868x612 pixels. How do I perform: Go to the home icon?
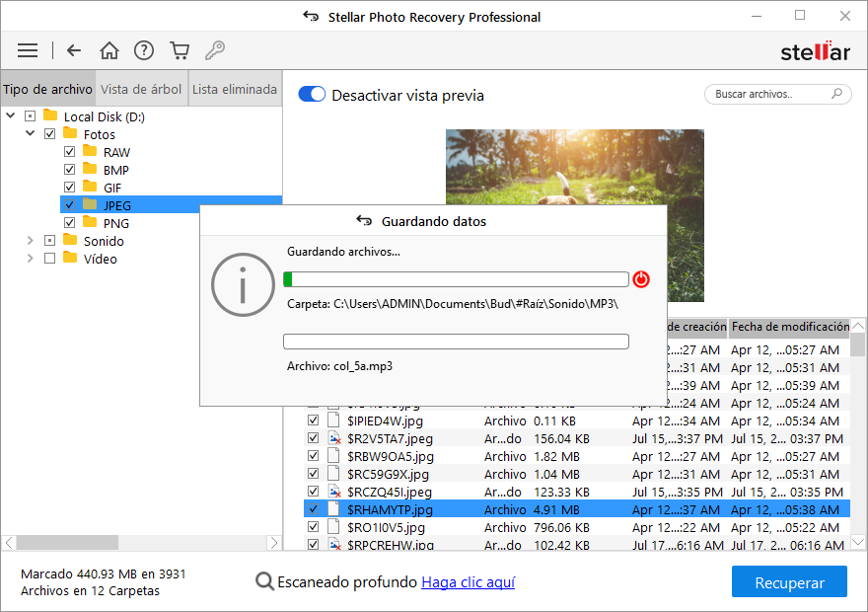coord(109,50)
